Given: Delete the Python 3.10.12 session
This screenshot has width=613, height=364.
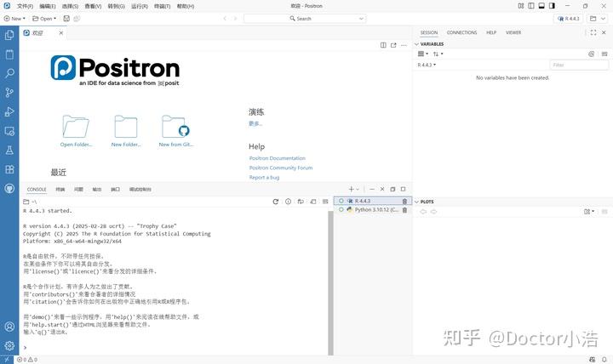Looking at the screenshot, I should 404,210.
